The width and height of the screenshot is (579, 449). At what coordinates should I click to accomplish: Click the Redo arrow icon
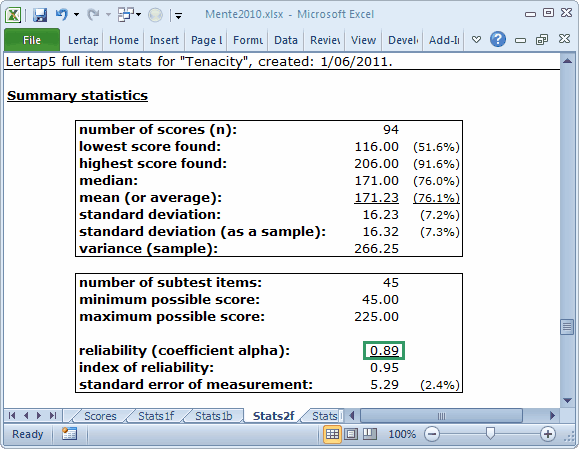point(93,15)
